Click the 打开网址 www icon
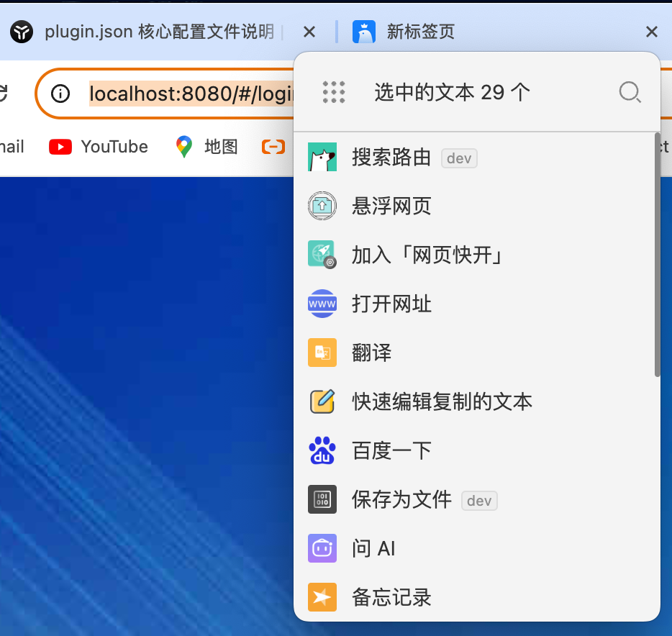This screenshot has width=672, height=636. pyautogui.click(x=322, y=304)
